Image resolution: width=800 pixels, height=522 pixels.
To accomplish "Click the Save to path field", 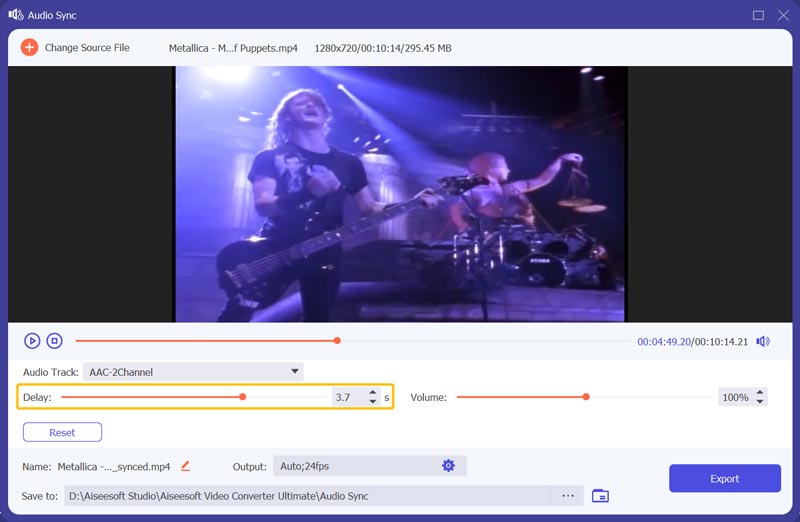I will click(307, 496).
